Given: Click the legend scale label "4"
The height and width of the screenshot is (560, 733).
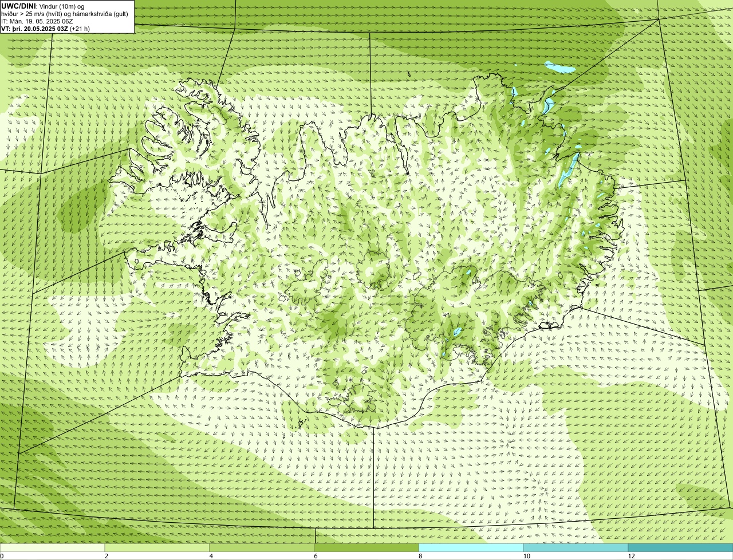Looking at the screenshot, I should [x=211, y=556].
